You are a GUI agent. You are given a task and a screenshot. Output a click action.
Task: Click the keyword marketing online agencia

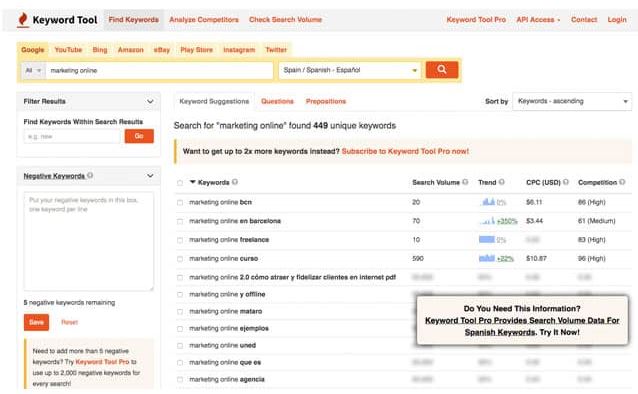coord(227,379)
